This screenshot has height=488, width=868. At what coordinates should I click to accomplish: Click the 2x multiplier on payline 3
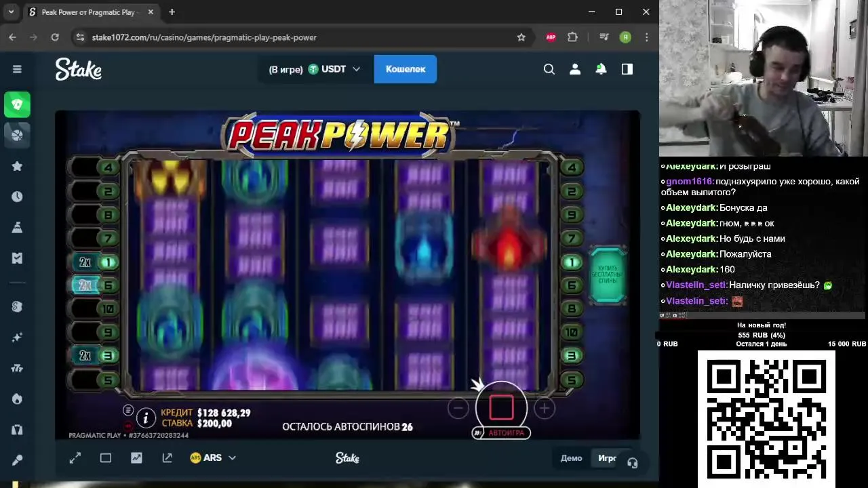(85, 355)
